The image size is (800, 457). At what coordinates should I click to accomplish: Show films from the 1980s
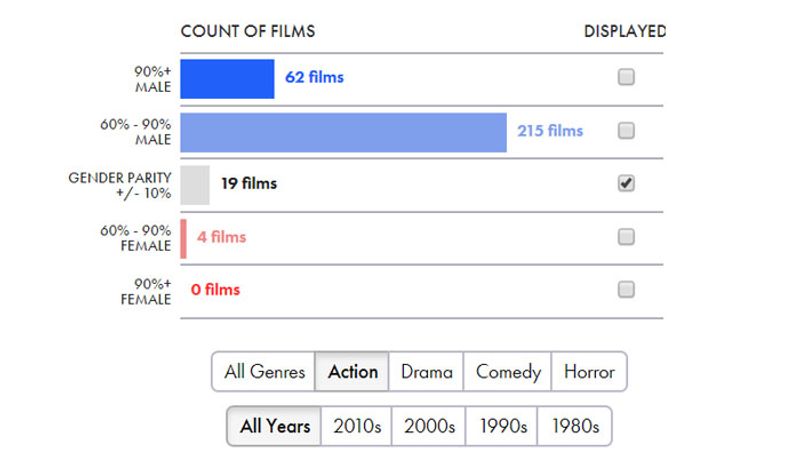[x=574, y=426]
